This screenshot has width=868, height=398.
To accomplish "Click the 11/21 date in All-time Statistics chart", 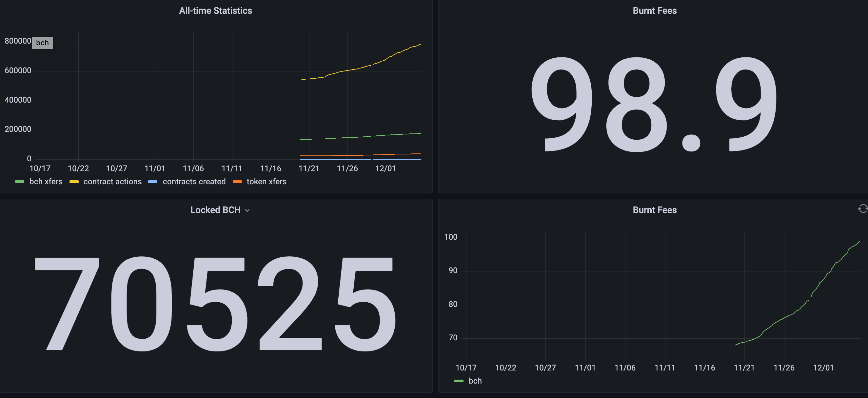I will [309, 169].
